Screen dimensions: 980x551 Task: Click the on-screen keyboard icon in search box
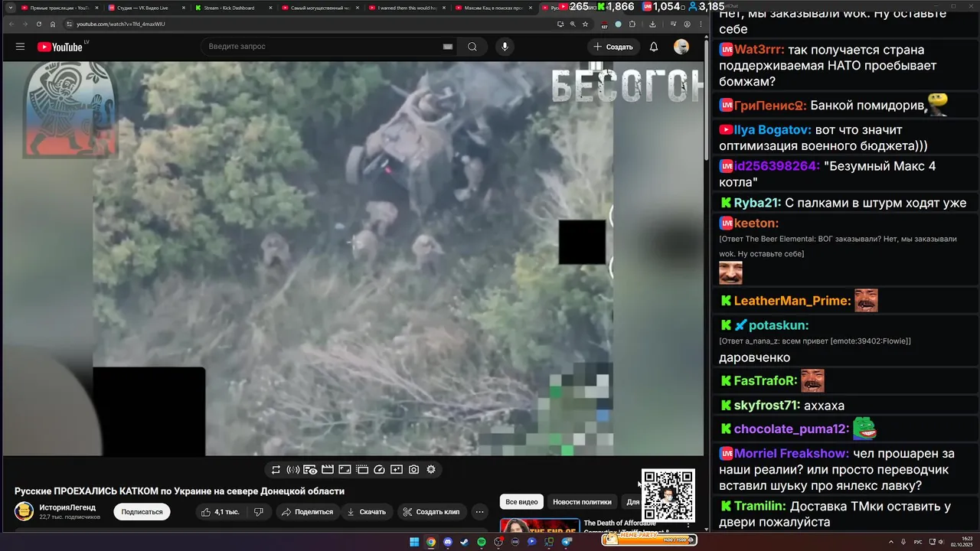448,47
